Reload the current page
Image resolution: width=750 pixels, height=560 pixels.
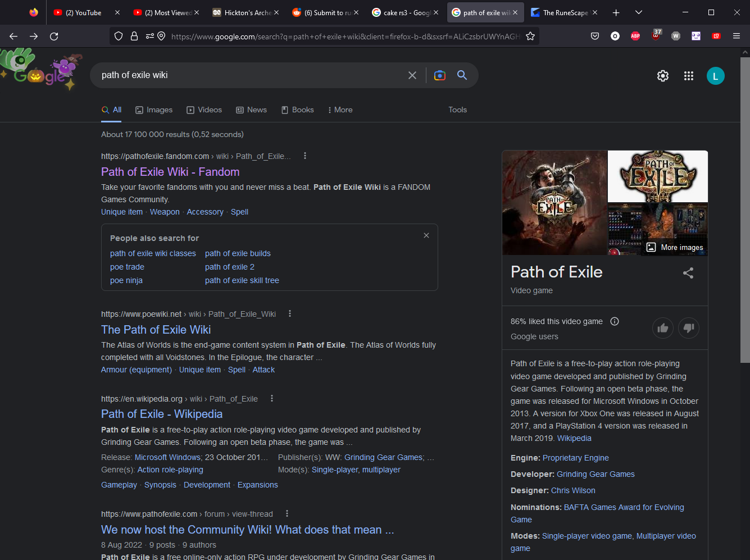pos(54,37)
